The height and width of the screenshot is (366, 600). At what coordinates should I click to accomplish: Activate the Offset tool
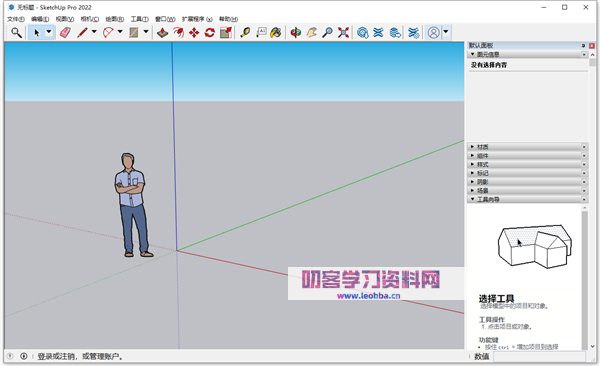tap(178, 33)
